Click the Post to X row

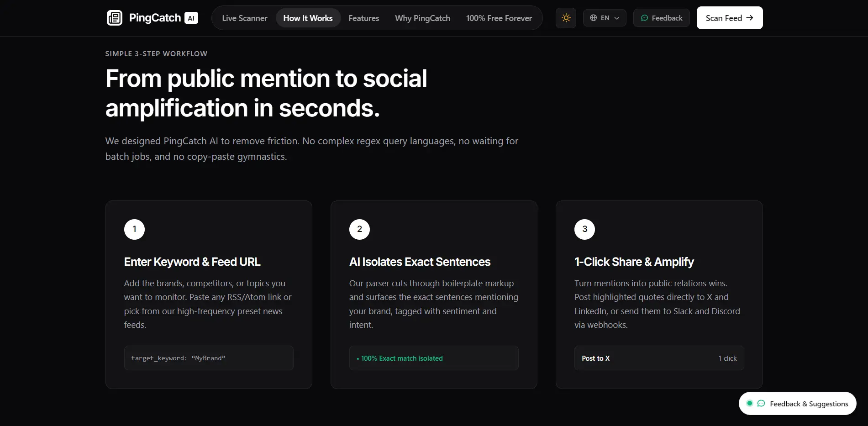pyautogui.click(x=659, y=358)
